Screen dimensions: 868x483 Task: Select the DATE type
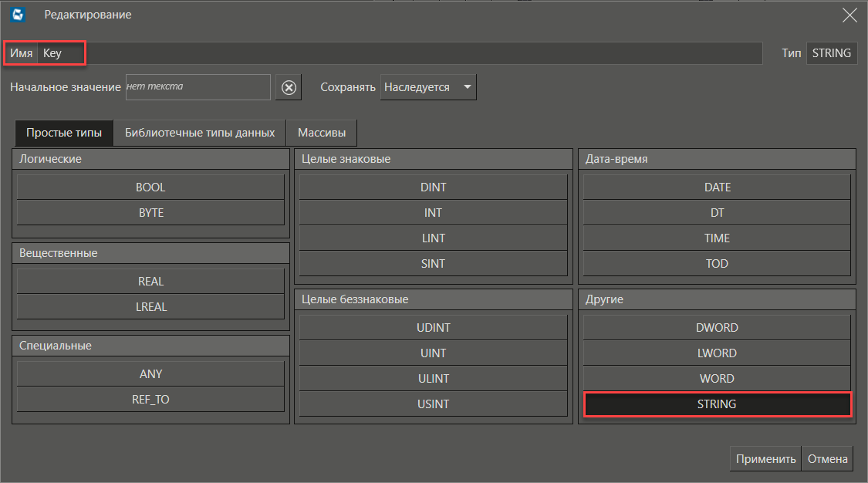coord(717,187)
